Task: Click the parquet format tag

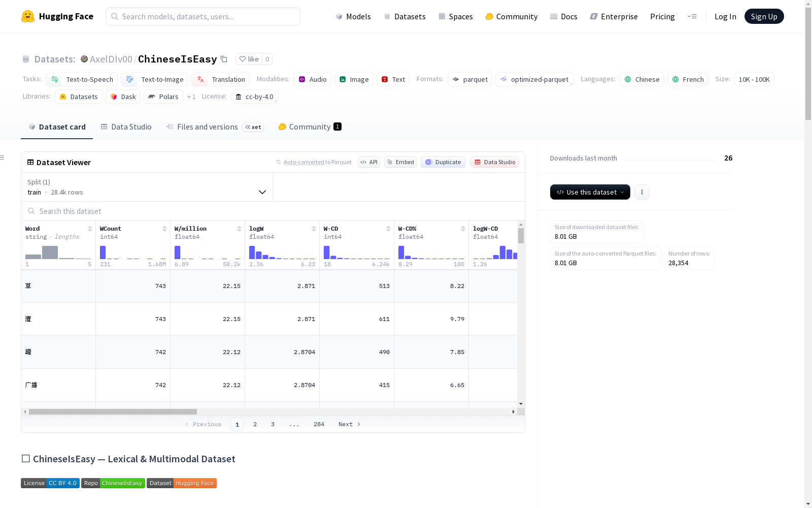Action: tap(470, 79)
